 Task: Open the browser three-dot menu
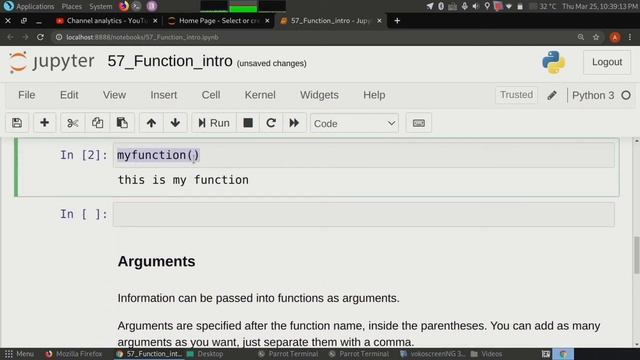coord(630,37)
